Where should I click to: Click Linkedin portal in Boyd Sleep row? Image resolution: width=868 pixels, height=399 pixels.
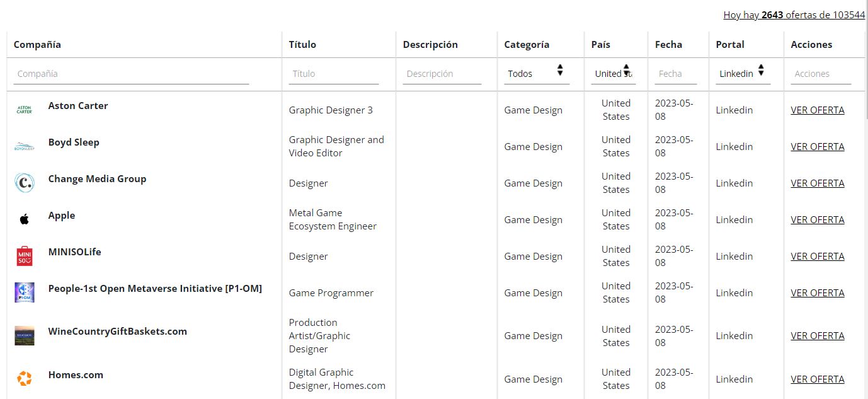click(x=734, y=147)
